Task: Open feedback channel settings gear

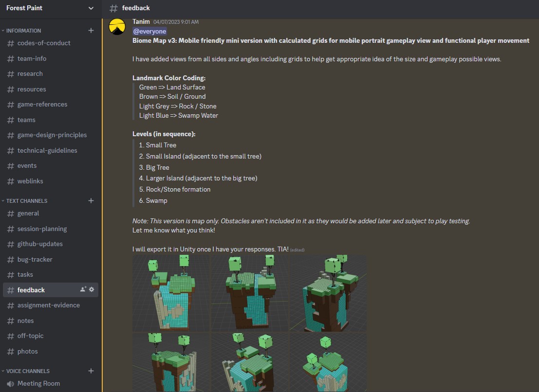Action: coord(92,289)
